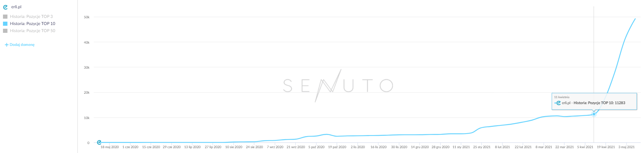Screen dimensions: 644x153
Task: Toggle the grey TOP 3 legend square
Action: click(5, 16)
